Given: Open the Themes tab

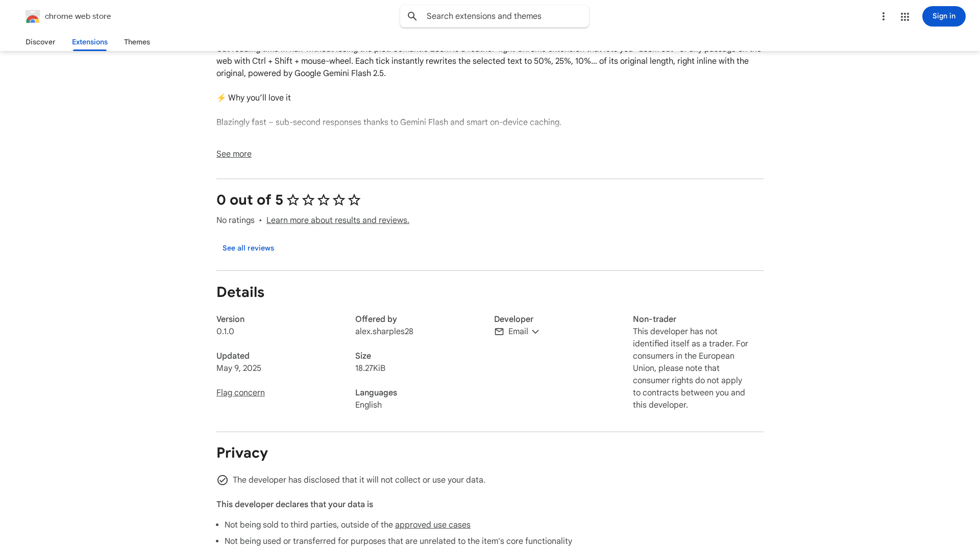Looking at the screenshot, I should click(137, 42).
